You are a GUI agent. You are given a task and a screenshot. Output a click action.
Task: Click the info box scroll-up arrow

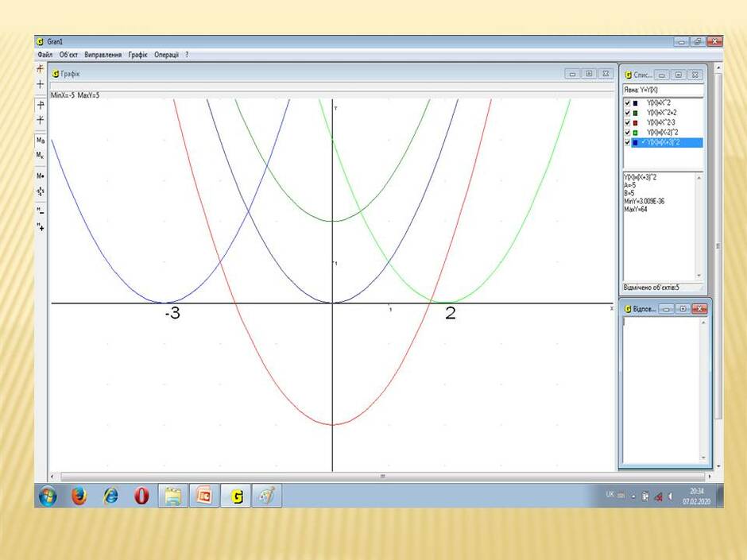pyautogui.click(x=699, y=178)
